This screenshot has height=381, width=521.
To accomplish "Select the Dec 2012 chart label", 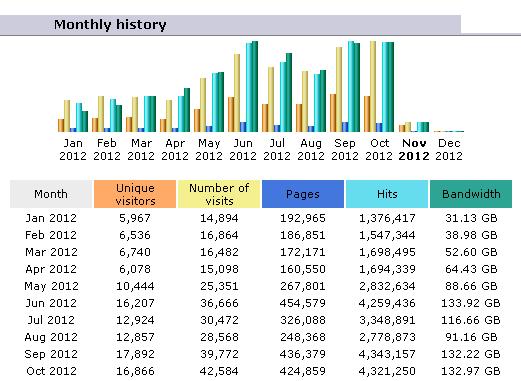I will (449, 149).
